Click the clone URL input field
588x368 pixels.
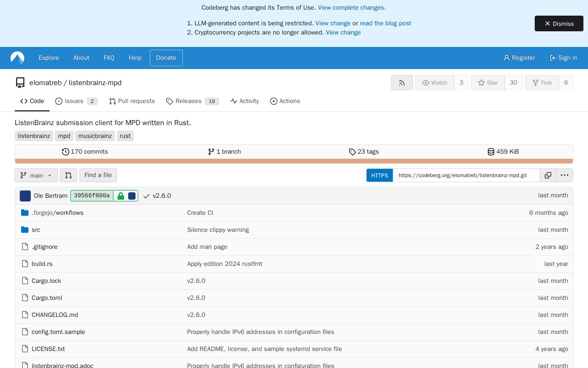pos(466,175)
